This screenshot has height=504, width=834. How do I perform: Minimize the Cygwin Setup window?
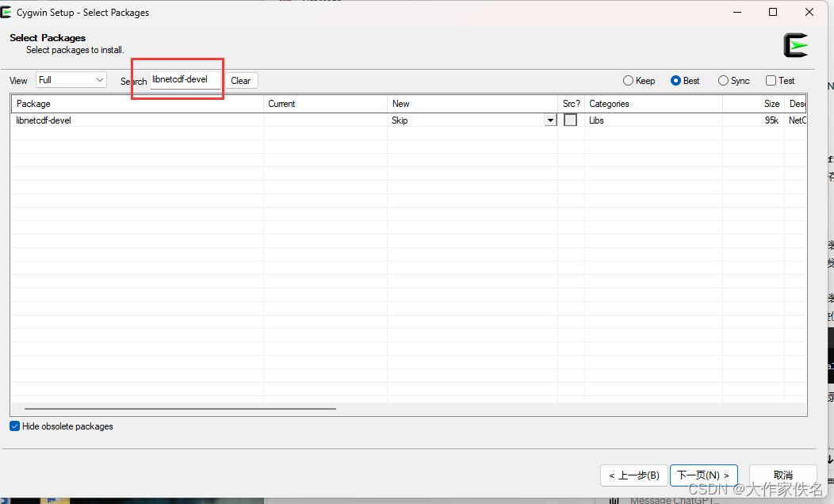pos(737,12)
